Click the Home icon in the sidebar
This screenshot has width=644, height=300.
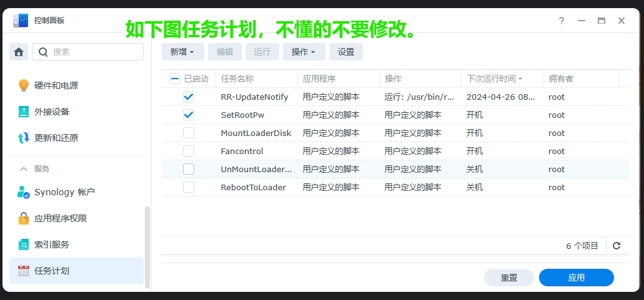coord(19,52)
